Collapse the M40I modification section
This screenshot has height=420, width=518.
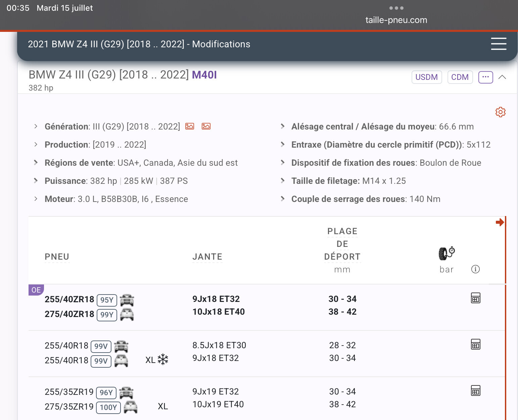click(502, 77)
